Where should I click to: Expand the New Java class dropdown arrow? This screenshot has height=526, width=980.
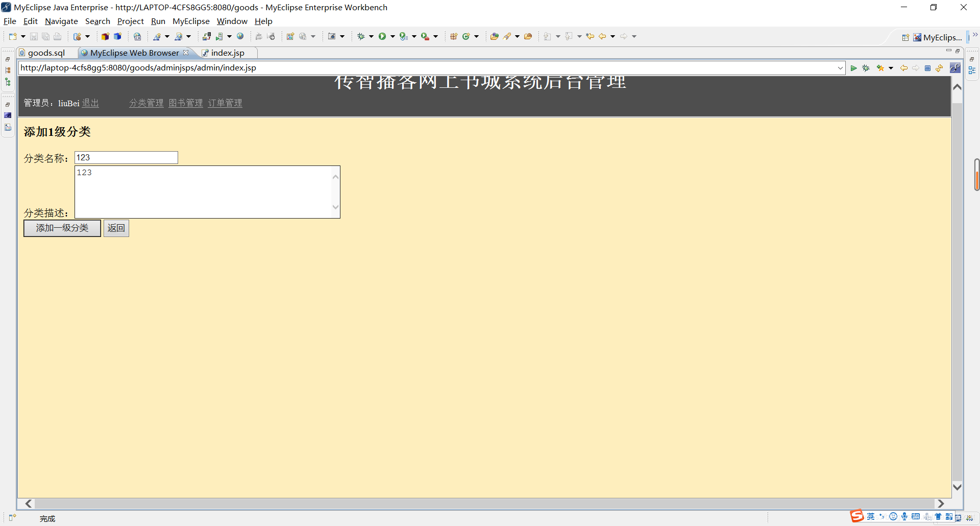tap(477, 36)
